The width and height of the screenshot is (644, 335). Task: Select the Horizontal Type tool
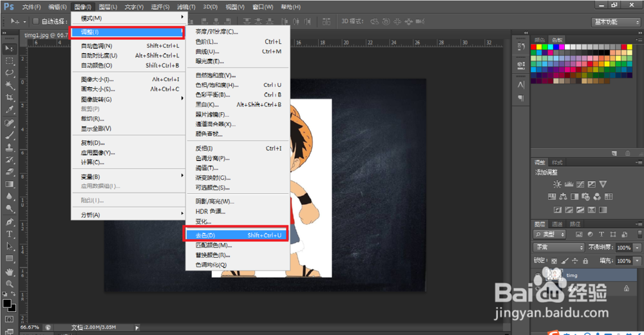[x=8, y=235]
